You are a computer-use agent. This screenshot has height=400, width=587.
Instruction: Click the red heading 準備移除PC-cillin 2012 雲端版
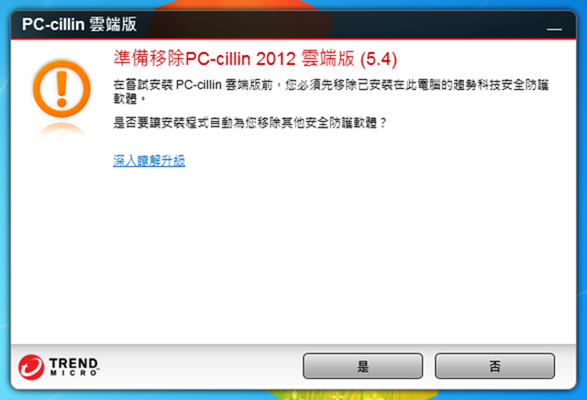coord(234,58)
